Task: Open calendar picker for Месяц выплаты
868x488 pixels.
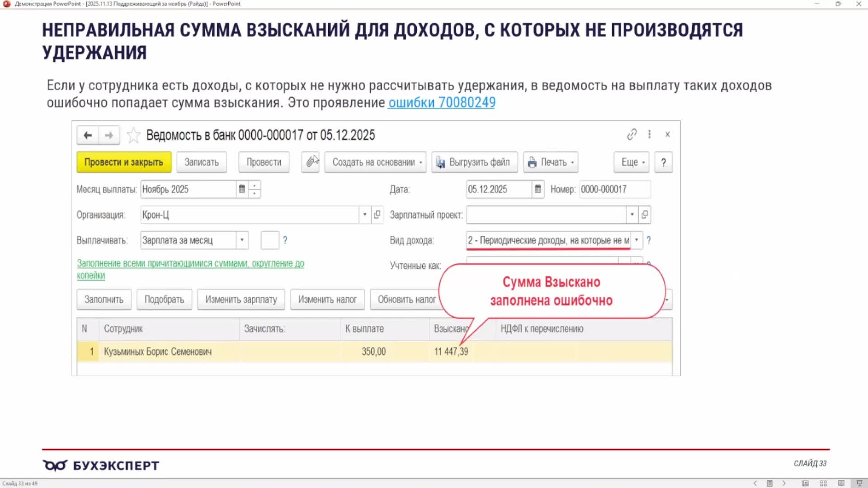Action: [242, 189]
